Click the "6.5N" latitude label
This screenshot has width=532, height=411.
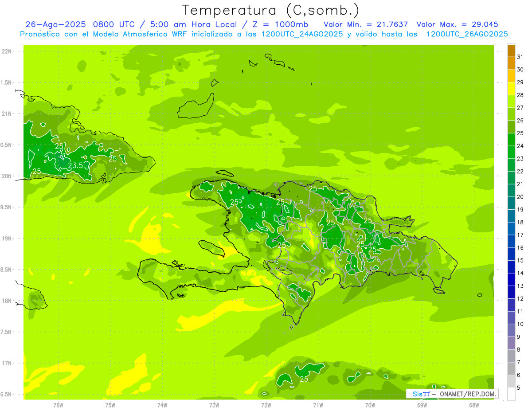point(6,394)
